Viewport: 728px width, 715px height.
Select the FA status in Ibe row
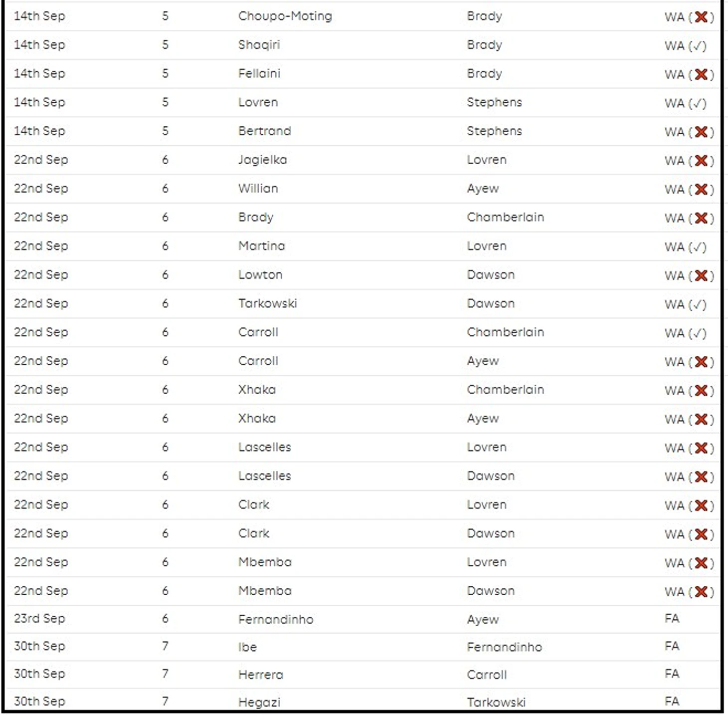pos(672,646)
